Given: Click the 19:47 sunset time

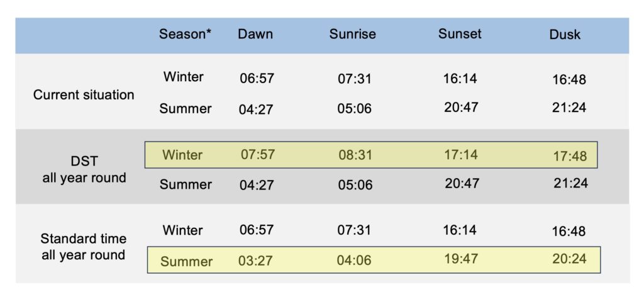Looking at the screenshot, I should (x=461, y=260).
